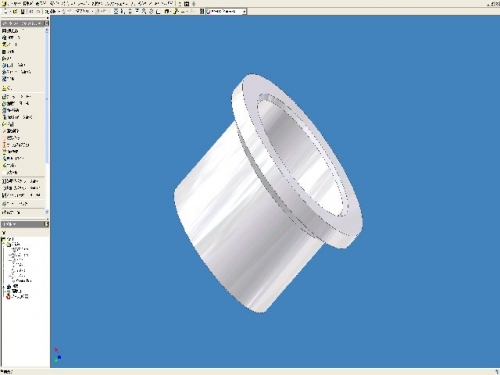The image size is (500, 375).
Task: Click the panel bar scroll-down arrow
Action: (47, 212)
